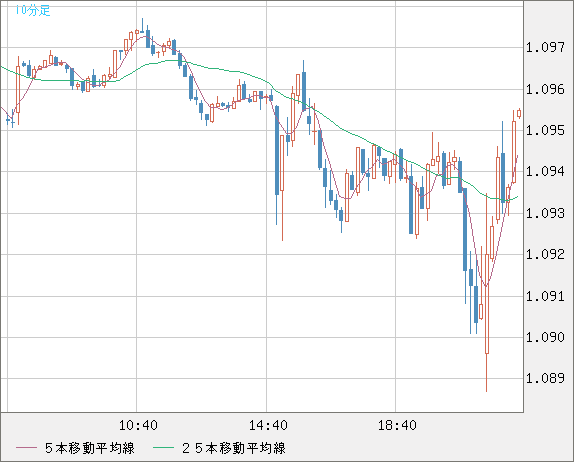Screen dimensions: 574x462
Task: Click the 18:40 time axis label
Action: [397, 425]
